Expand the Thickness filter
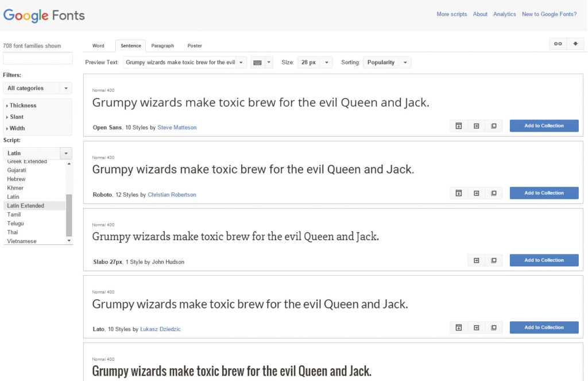 point(23,106)
